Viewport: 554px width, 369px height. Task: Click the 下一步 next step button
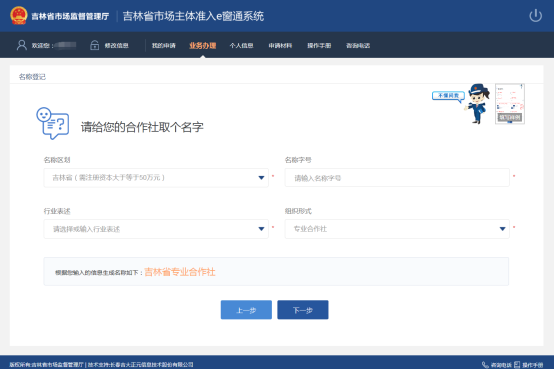[303, 310]
